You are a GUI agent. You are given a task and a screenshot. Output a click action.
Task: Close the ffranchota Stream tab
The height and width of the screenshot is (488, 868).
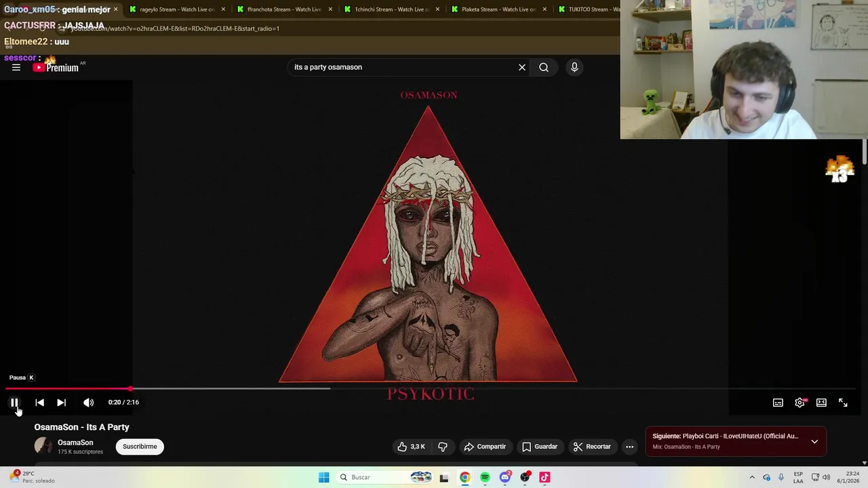[x=330, y=9]
